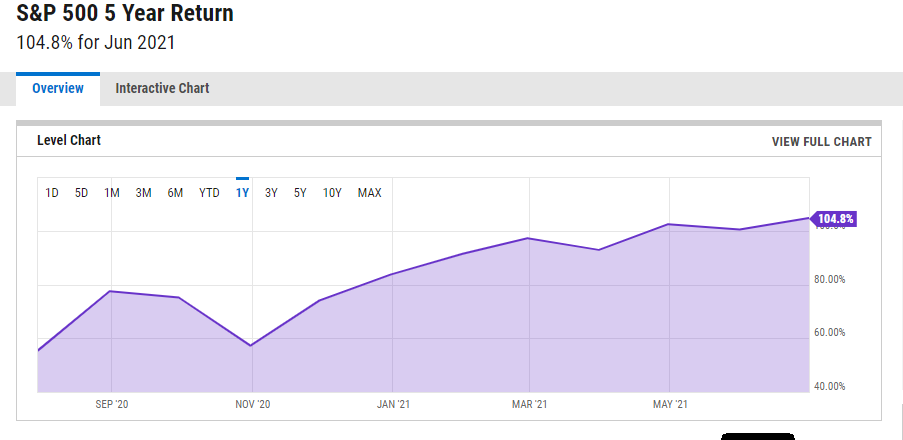Switch the chart to 3M range
Viewport: 903px width, 440px height.
pos(143,193)
